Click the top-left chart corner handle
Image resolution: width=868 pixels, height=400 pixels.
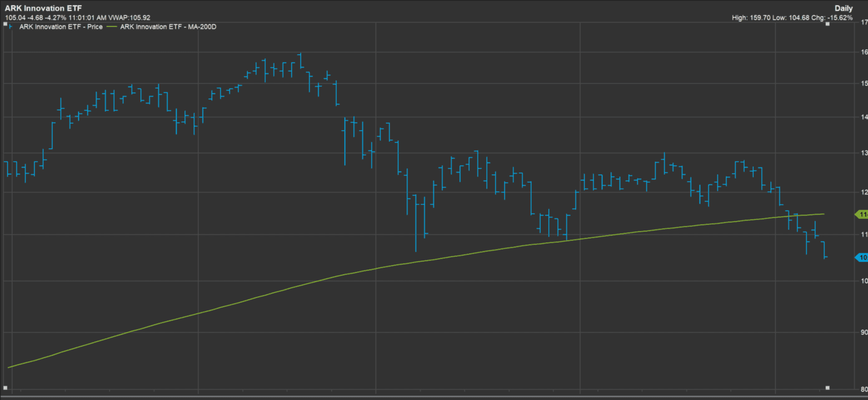click(5, 24)
